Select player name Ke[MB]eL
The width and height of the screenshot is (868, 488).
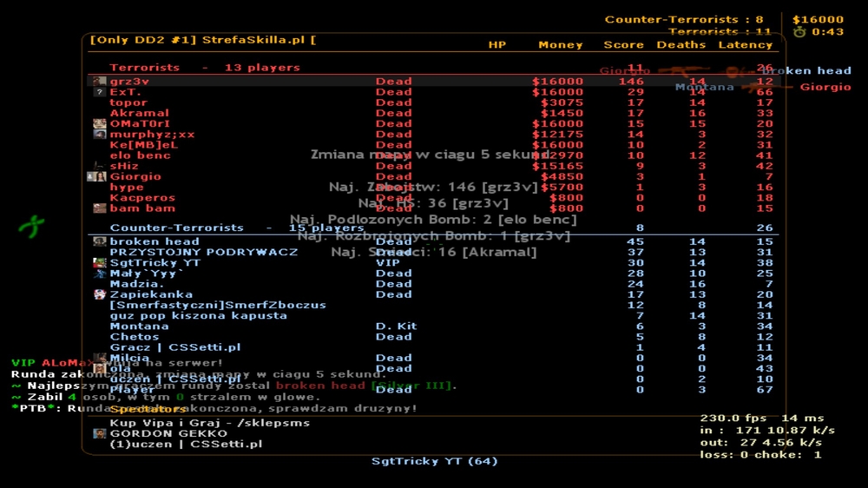(144, 144)
